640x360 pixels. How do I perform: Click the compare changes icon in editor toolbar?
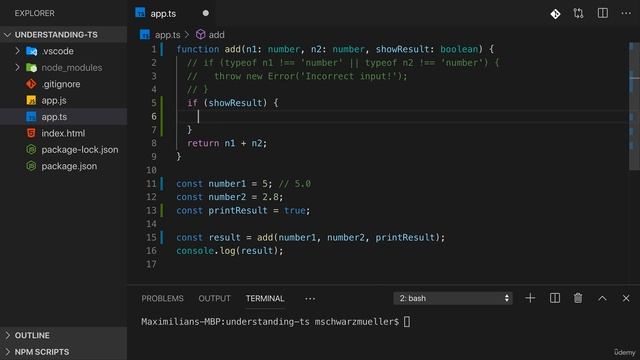point(578,13)
